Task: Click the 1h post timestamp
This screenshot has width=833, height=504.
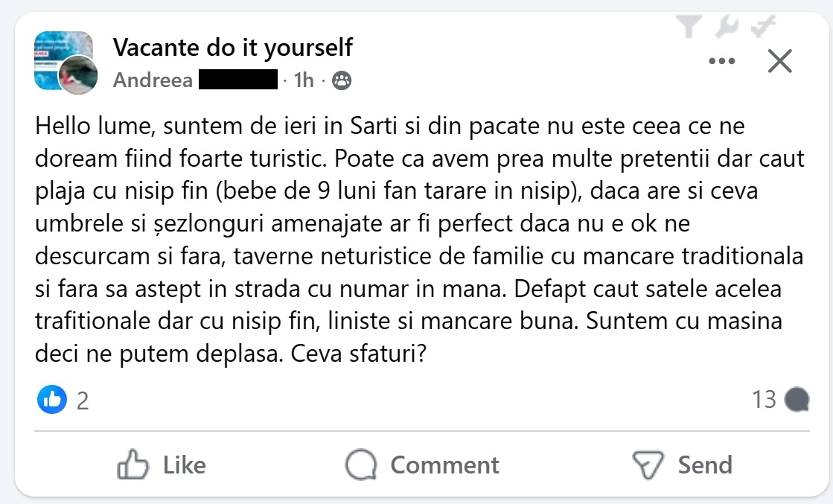Action: (304, 80)
